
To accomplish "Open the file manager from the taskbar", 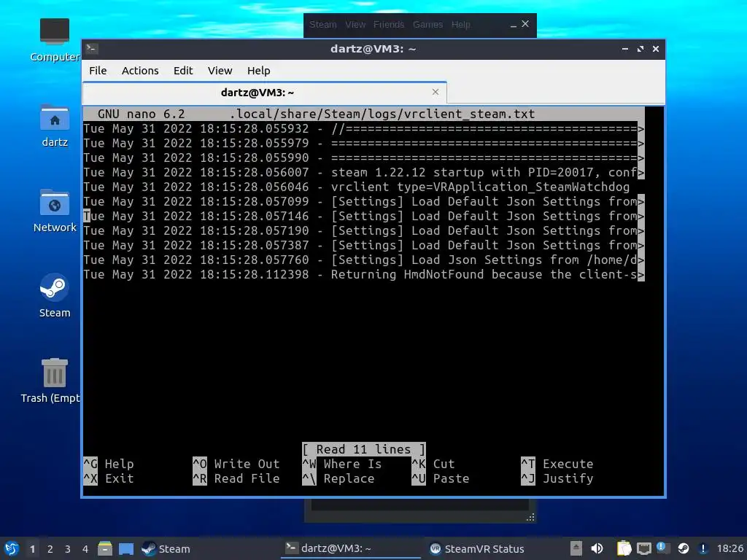I will pos(105,548).
